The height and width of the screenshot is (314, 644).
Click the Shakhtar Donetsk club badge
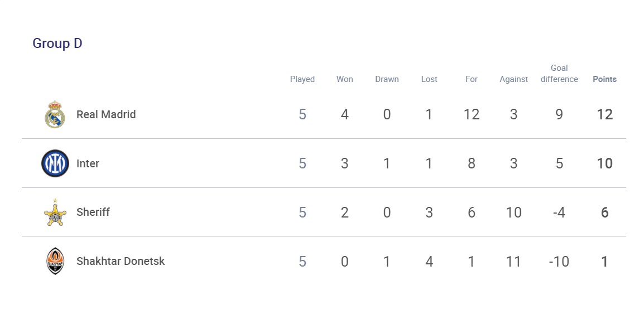click(x=55, y=261)
